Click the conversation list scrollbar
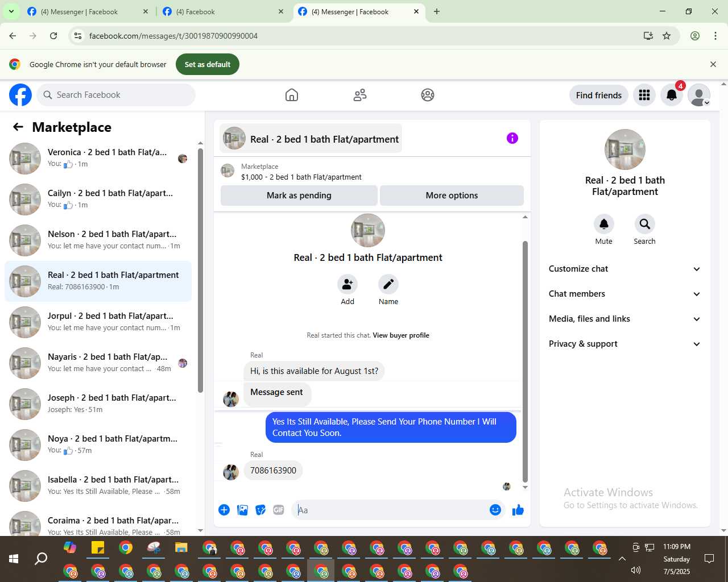Screen dimensions: 728x582 (200, 270)
